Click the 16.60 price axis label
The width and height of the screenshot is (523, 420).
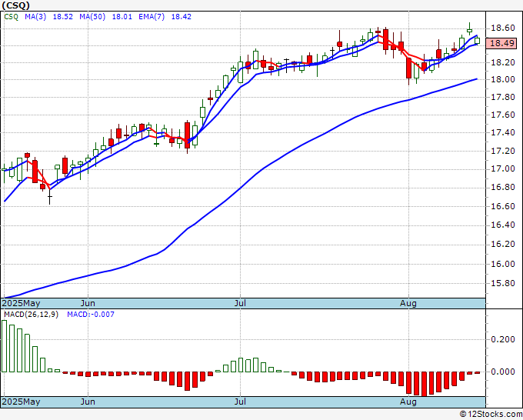click(503, 206)
